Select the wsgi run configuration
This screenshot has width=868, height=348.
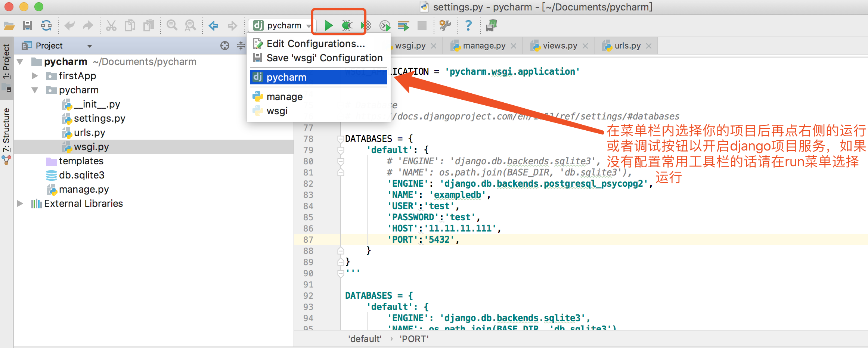pos(318,111)
